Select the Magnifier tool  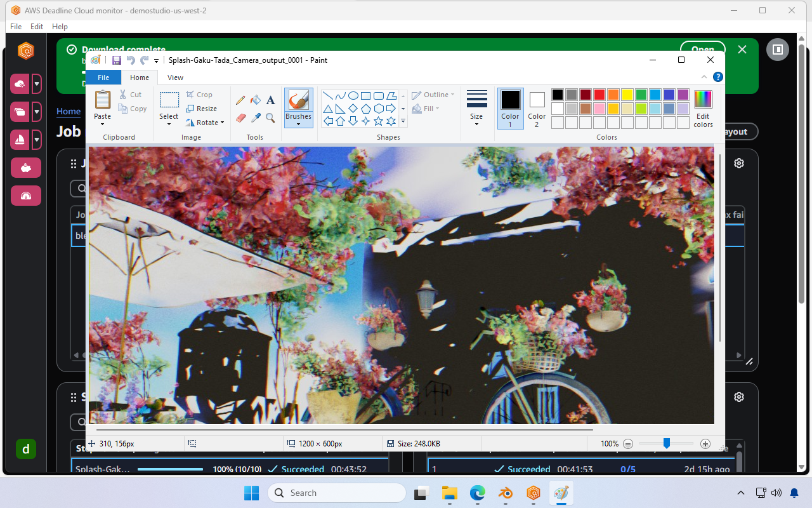click(x=270, y=117)
